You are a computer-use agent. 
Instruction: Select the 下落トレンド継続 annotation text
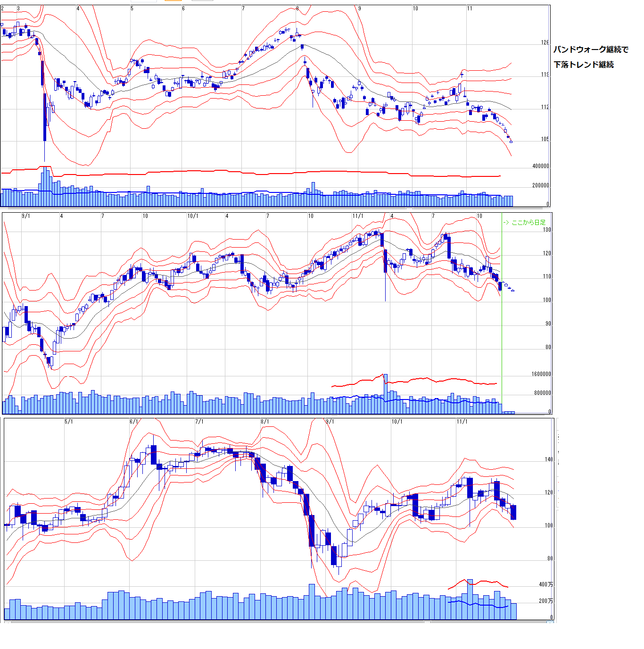(x=584, y=65)
